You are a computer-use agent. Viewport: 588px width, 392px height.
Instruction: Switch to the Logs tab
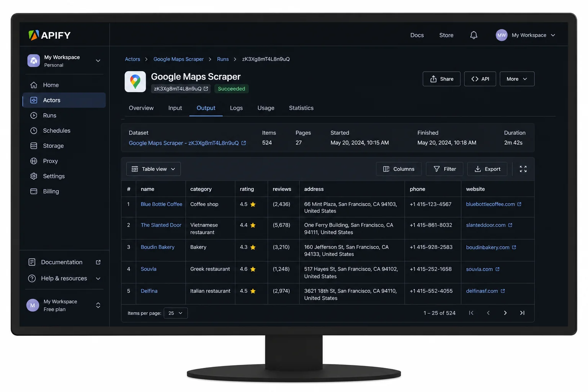[x=236, y=108]
